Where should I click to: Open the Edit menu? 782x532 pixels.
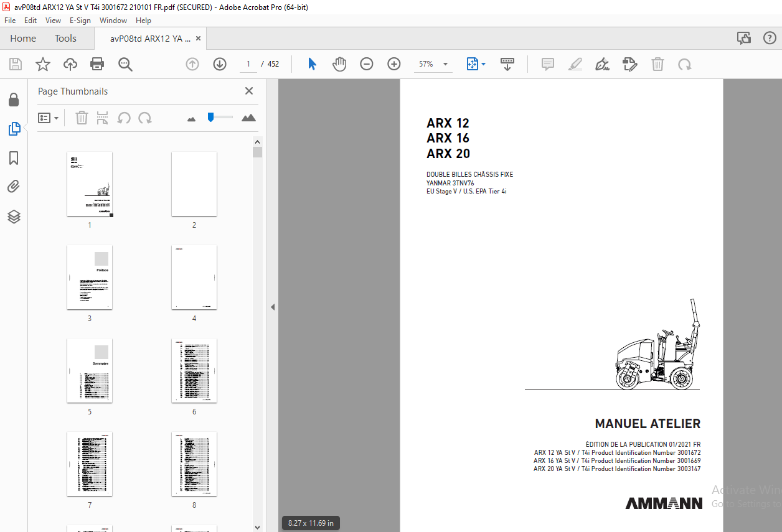(31, 21)
